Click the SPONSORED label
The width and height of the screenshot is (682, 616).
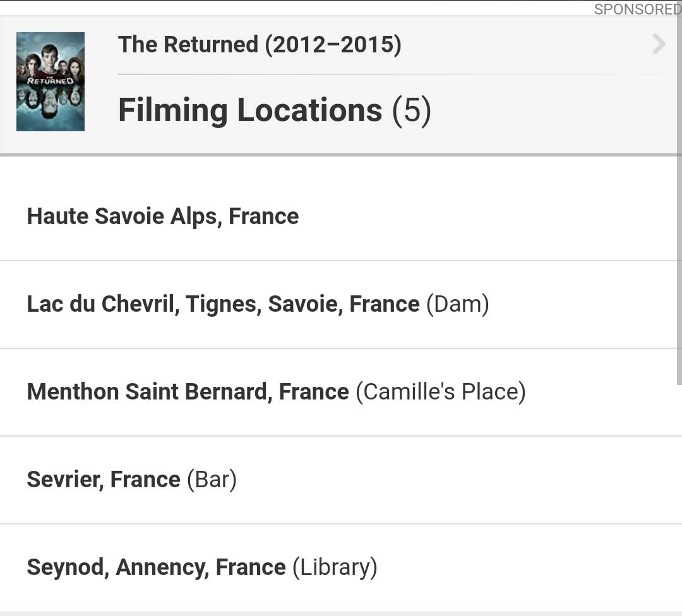637,9
